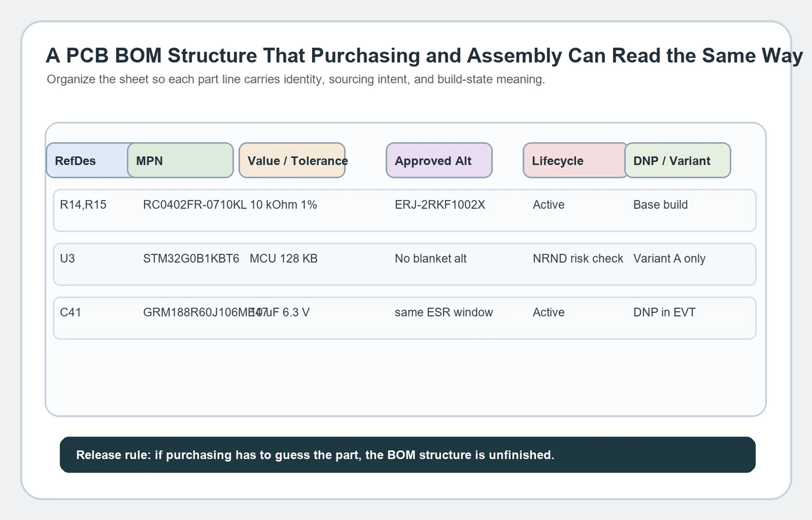812x520 pixels.
Task: Select Active lifecycle in R14,R15 row
Action: coord(549,205)
